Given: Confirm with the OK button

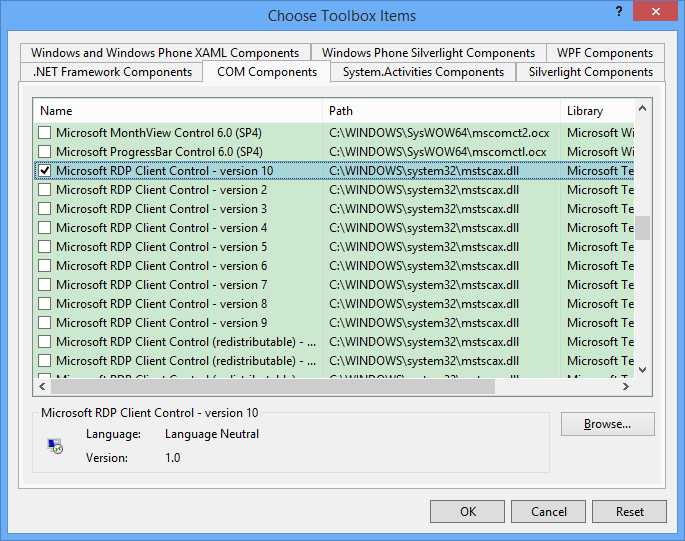Looking at the screenshot, I should pyautogui.click(x=467, y=512).
